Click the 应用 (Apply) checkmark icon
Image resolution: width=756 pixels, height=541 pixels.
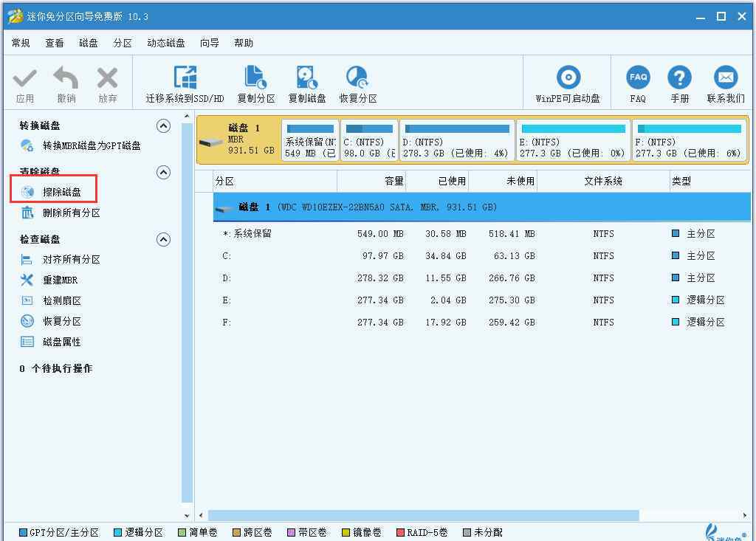[24, 78]
